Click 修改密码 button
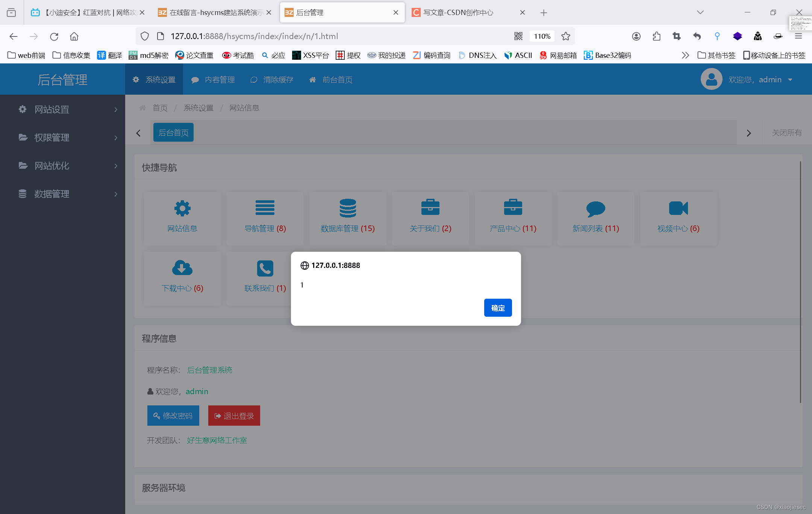 click(173, 416)
